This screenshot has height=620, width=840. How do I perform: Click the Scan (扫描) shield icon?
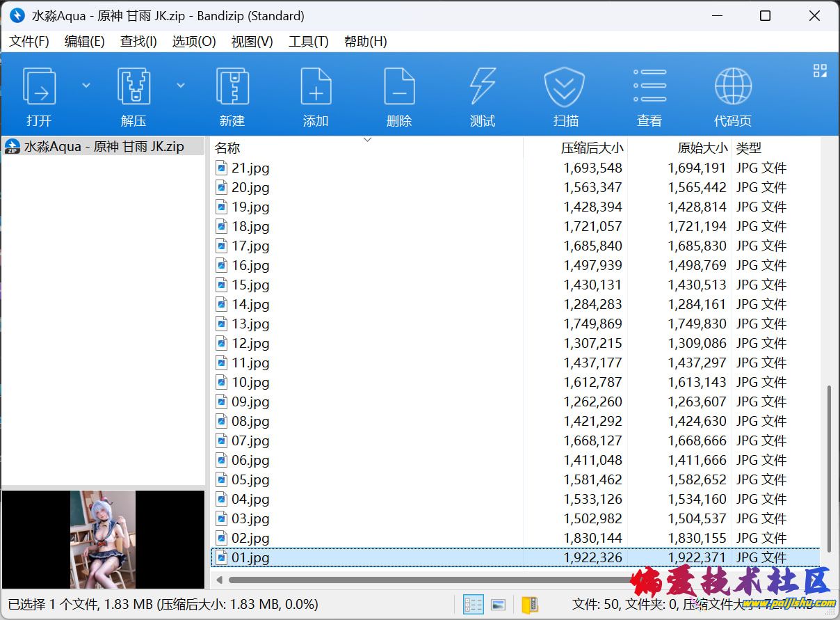pos(565,86)
